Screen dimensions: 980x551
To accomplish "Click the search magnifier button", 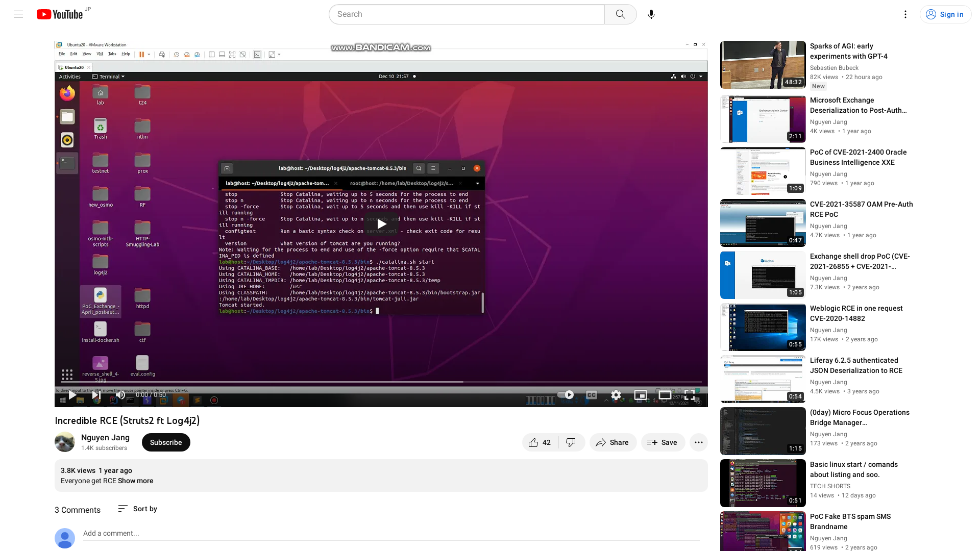I will pos(620,14).
